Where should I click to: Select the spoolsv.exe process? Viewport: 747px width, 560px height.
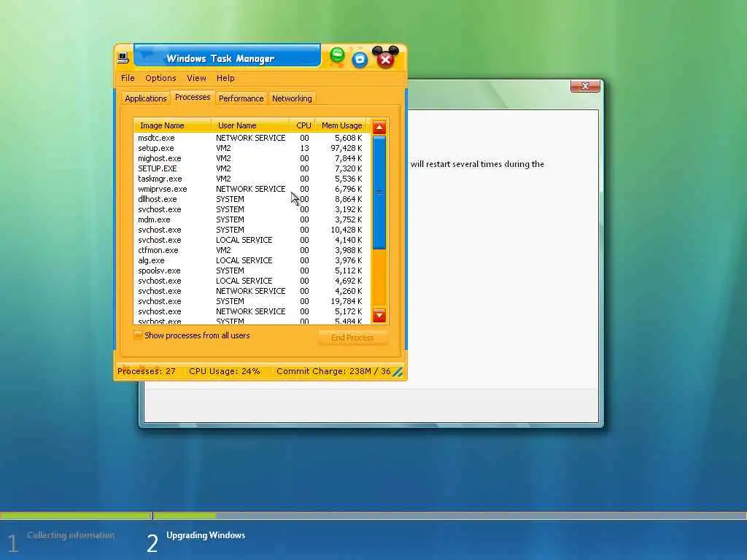tap(252, 271)
